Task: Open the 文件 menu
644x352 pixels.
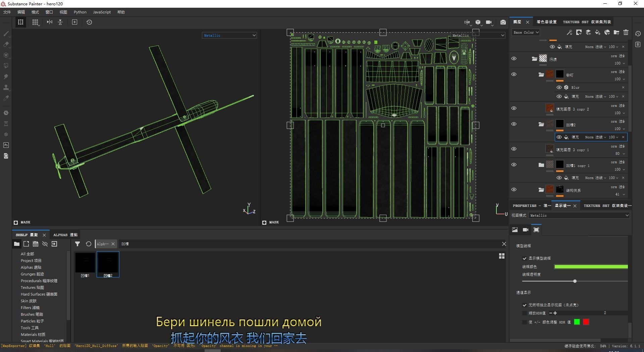Action: point(7,12)
